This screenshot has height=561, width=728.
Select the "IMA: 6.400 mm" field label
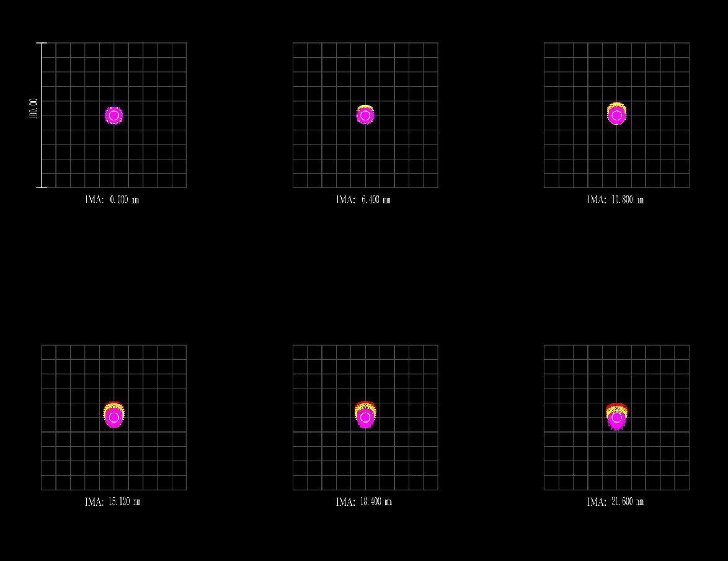[363, 200]
